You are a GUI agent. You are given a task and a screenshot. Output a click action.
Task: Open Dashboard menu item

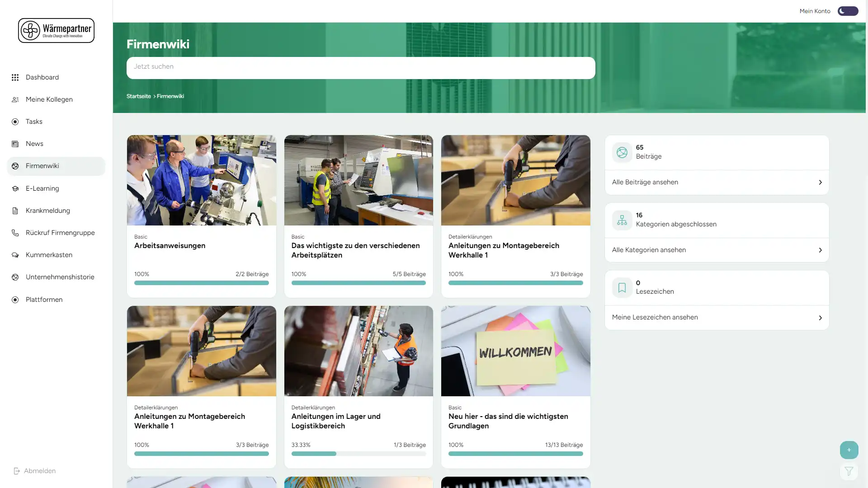click(56, 77)
